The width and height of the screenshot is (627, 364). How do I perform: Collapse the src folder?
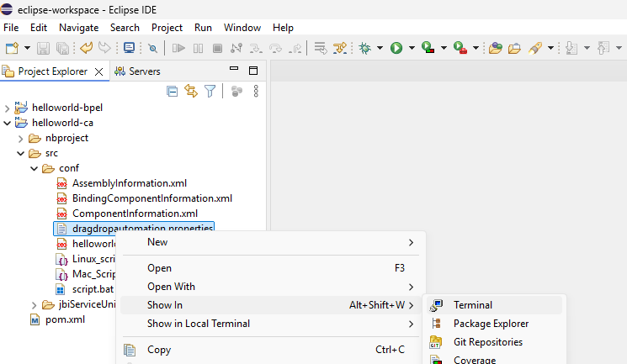[20, 154]
